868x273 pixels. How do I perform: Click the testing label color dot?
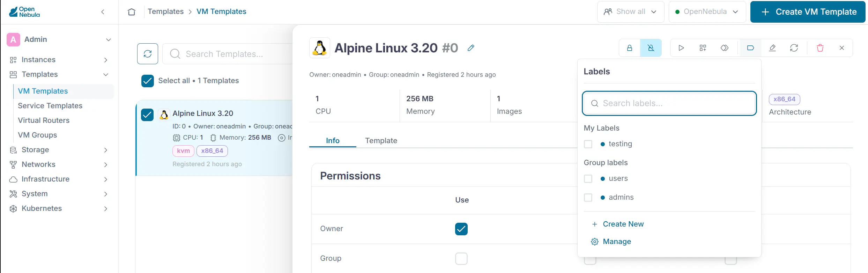pos(602,144)
